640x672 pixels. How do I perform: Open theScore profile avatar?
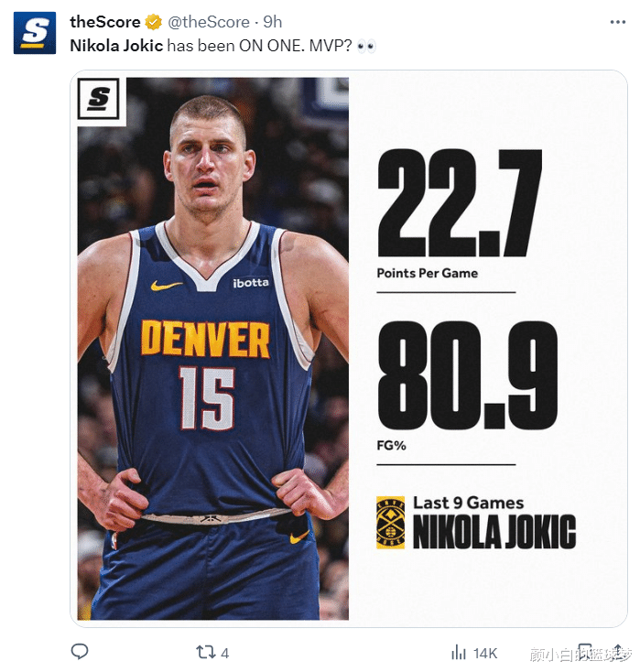(35, 33)
